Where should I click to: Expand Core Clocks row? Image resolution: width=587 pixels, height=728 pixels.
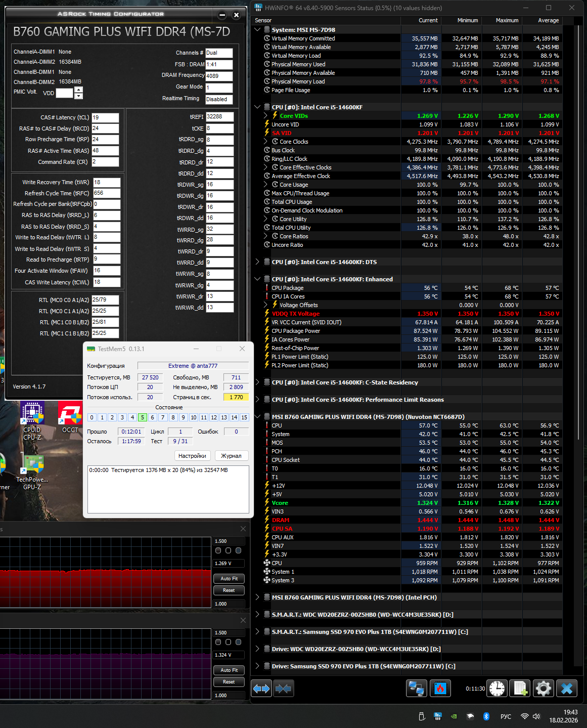[x=266, y=142]
